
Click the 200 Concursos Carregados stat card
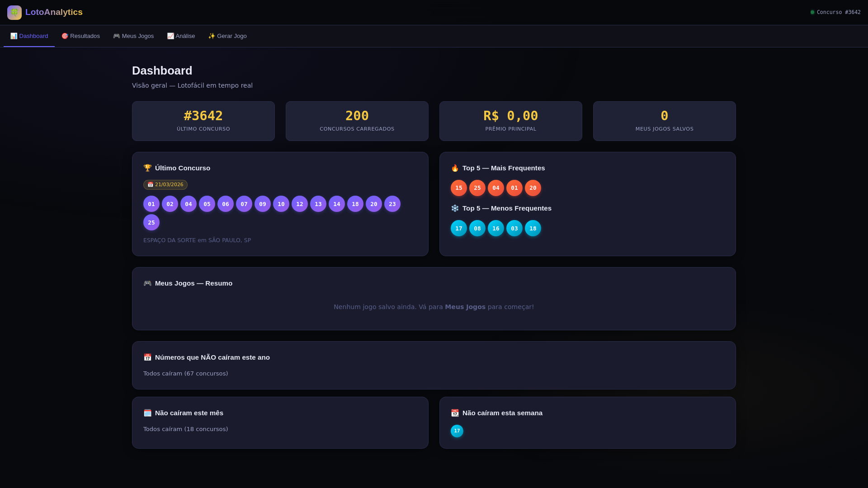point(357,121)
